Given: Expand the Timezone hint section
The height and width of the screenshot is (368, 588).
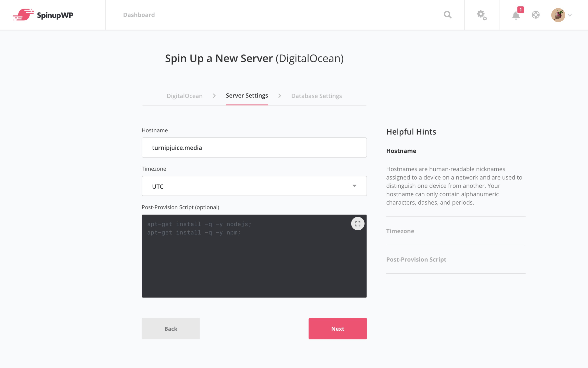Looking at the screenshot, I should (400, 231).
